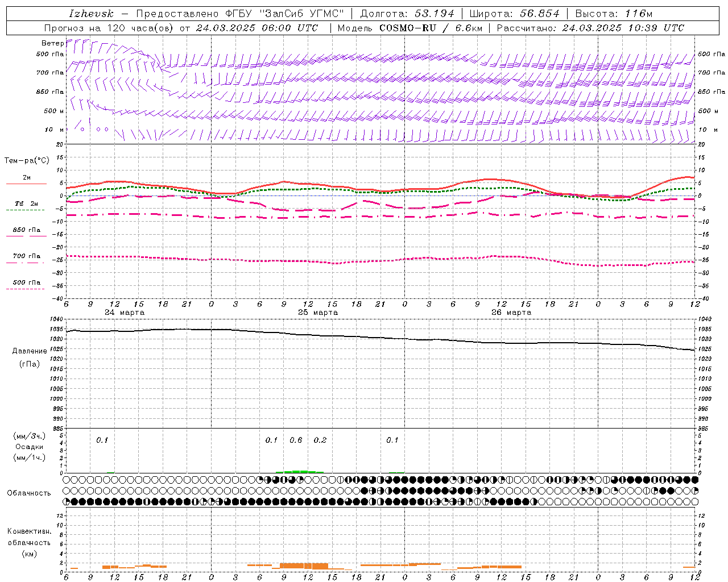Click the '24 марта' date label
The width and height of the screenshot is (728, 582).
click(x=125, y=312)
